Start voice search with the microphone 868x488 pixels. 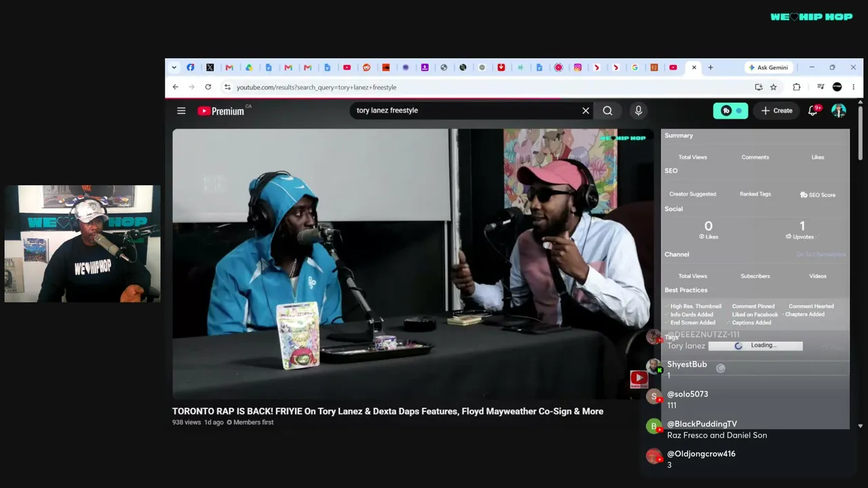point(638,110)
